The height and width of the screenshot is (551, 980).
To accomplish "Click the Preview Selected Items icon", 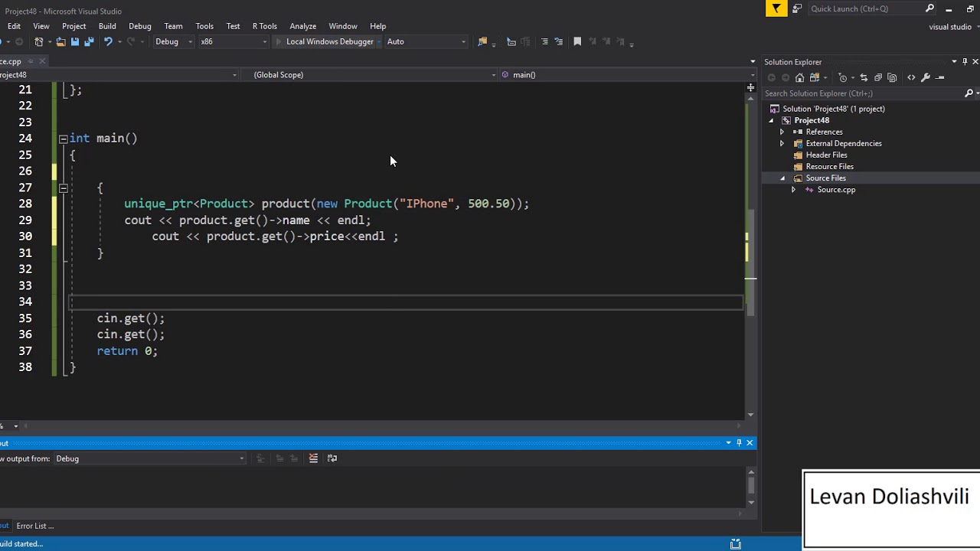I will click(x=941, y=77).
